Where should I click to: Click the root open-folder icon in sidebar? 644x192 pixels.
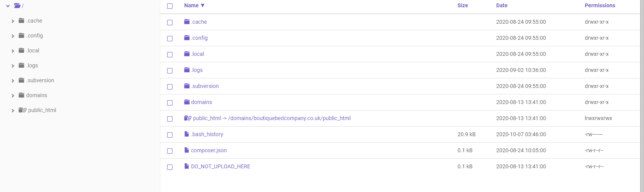[17, 6]
